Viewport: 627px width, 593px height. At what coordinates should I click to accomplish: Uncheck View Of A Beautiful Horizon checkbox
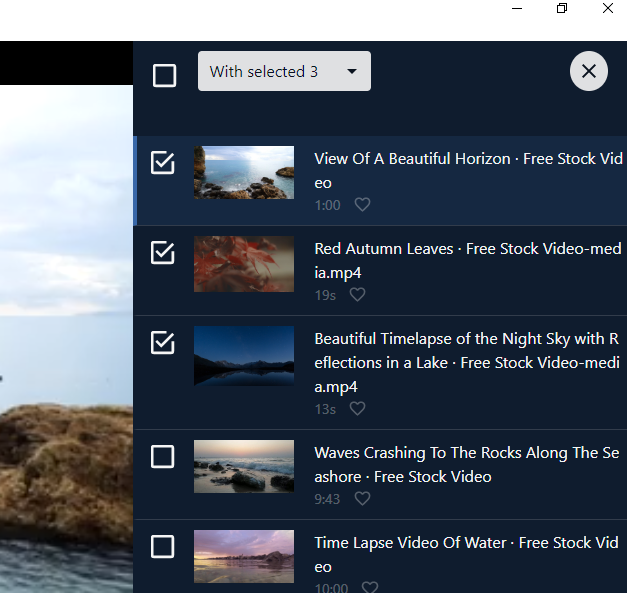(x=162, y=163)
